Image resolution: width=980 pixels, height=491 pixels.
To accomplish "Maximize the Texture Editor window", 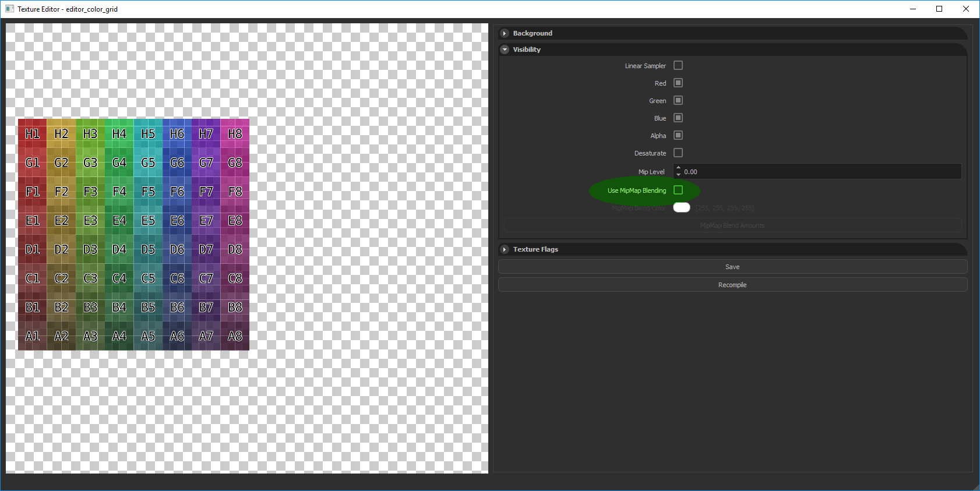I will click(x=939, y=9).
